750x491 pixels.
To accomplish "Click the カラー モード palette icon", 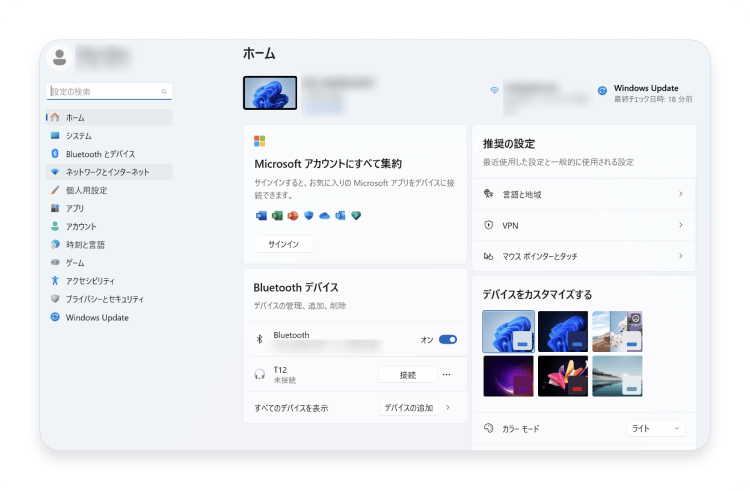I will click(488, 428).
